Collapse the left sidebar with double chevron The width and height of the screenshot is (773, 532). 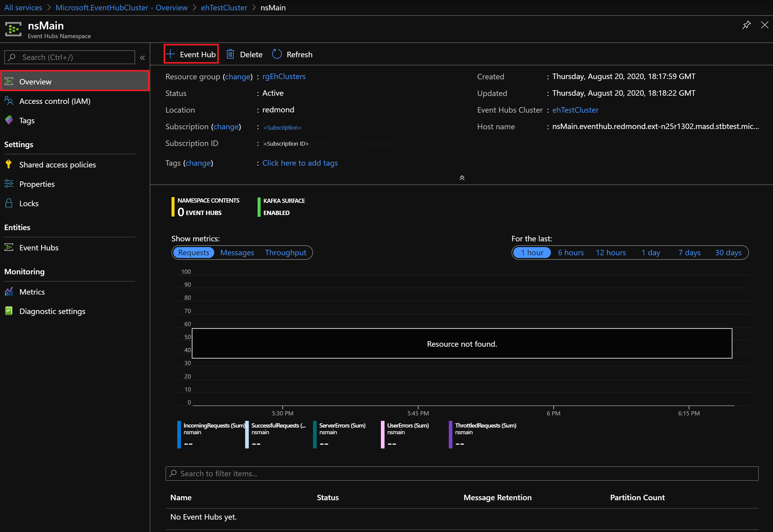point(142,57)
